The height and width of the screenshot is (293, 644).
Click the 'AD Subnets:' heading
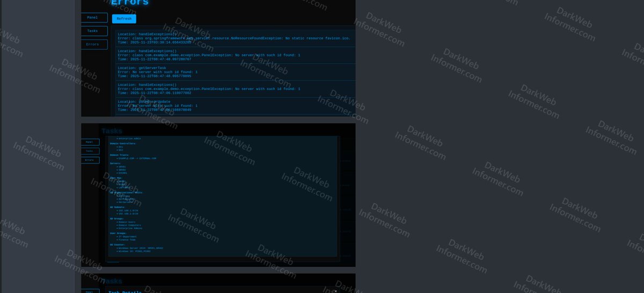117,207
